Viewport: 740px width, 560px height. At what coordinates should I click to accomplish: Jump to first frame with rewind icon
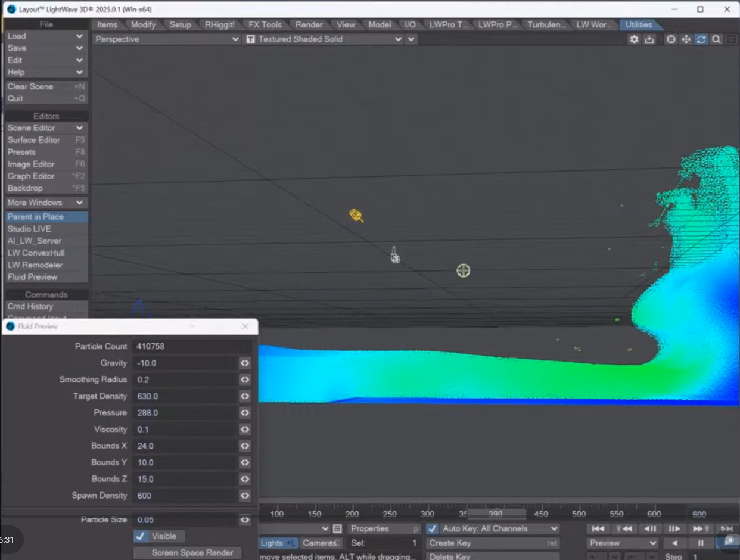click(x=598, y=528)
